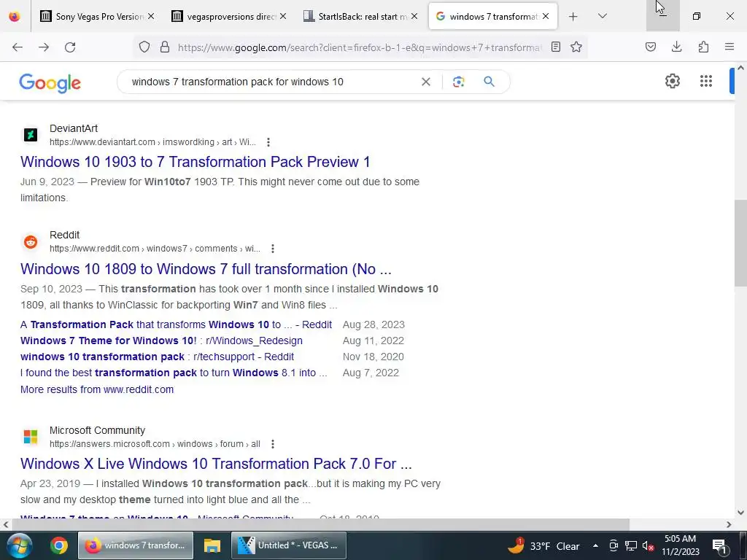747x560 pixels.
Task: Clear the Google search box text
Action: (426, 82)
